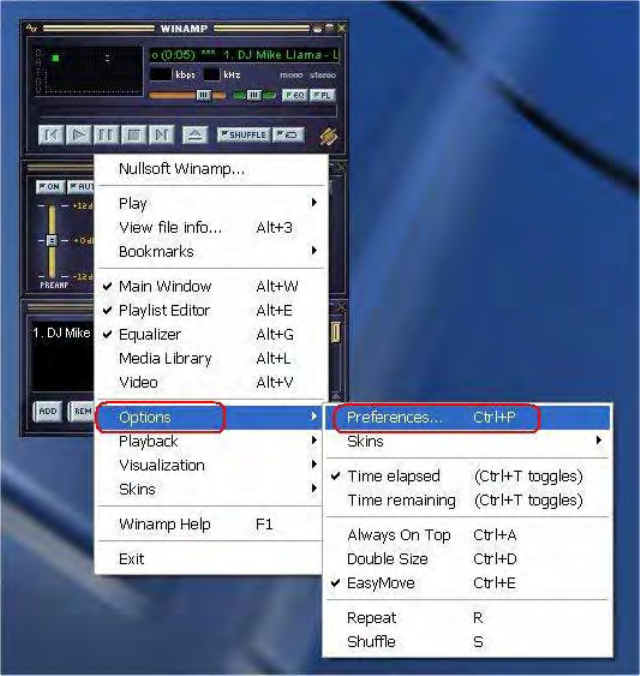640x676 pixels.
Task: Click the Winamp main menu icon in title bar
Action: coord(31,28)
